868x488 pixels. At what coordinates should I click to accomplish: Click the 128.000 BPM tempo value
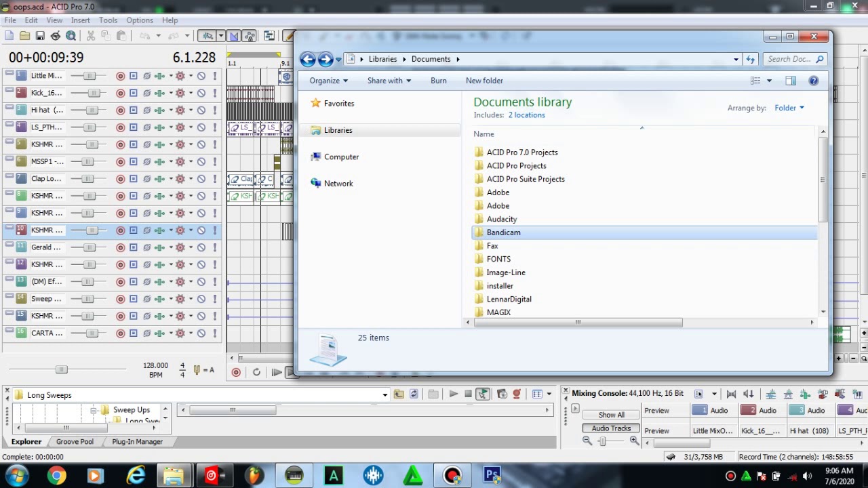click(155, 365)
